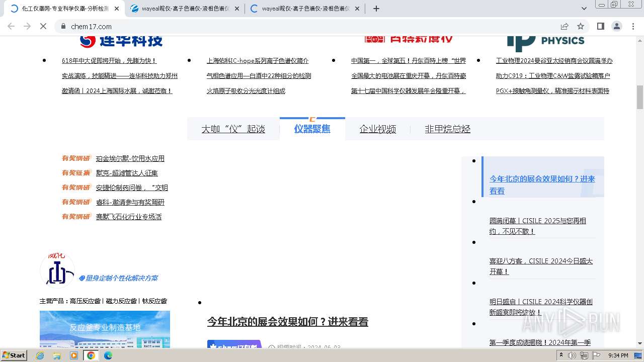
Task: Select the 非甲烷总烃 tab
Action: (x=448, y=129)
